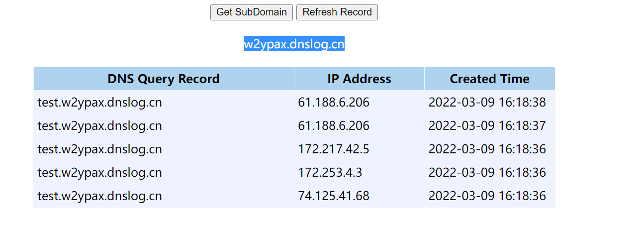Click the DNS query record created at 16:18:37
This screenshot has height=227, width=644.
[100, 125]
